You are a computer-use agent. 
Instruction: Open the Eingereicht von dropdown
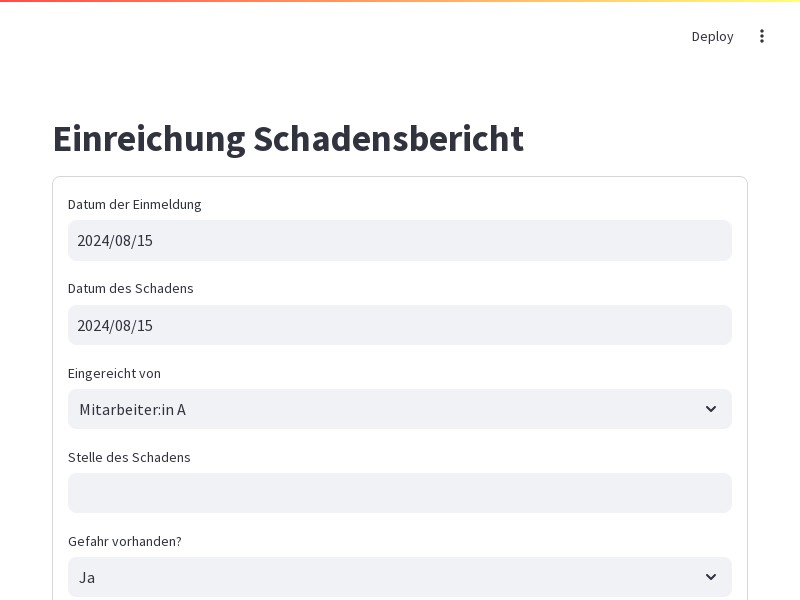tap(399, 409)
